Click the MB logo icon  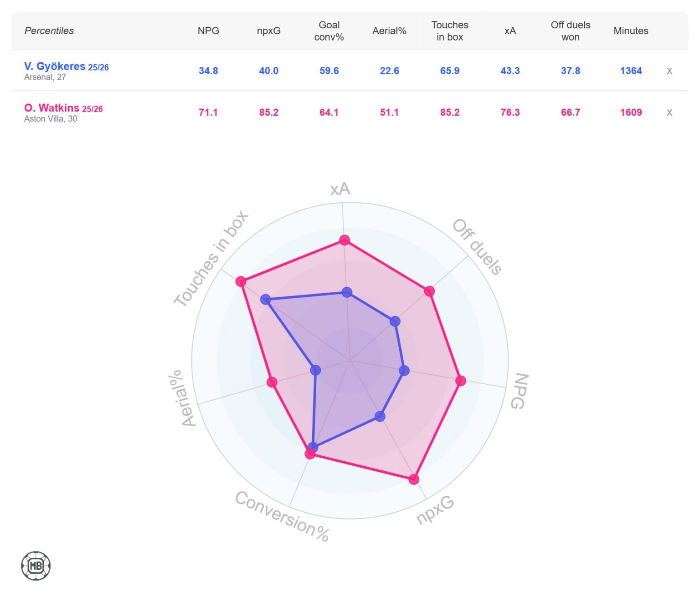(x=36, y=566)
